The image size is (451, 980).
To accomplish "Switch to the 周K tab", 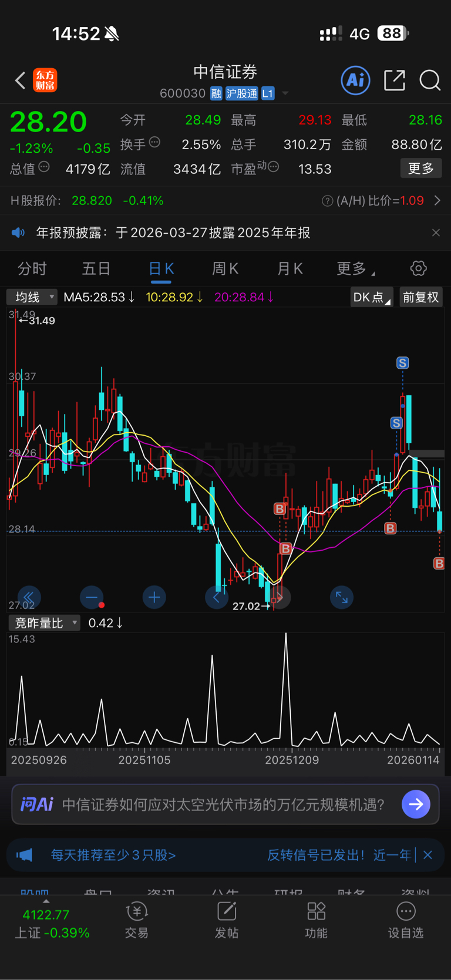I will [x=225, y=268].
